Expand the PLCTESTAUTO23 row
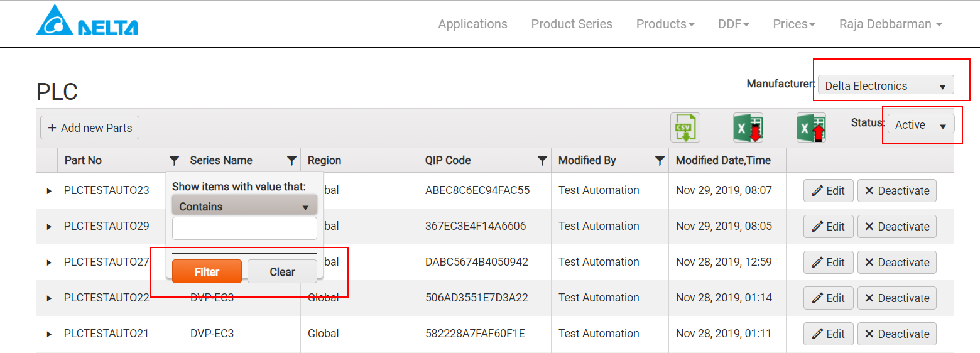The width and height of the screenshot is (980, 353). tap(49, 191)
